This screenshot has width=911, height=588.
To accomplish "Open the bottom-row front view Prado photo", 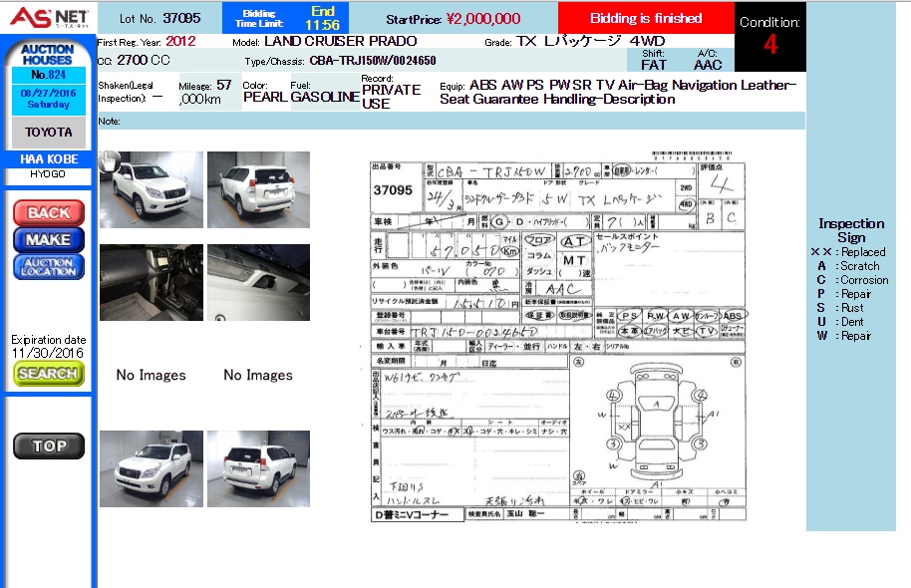I will 152,468.
